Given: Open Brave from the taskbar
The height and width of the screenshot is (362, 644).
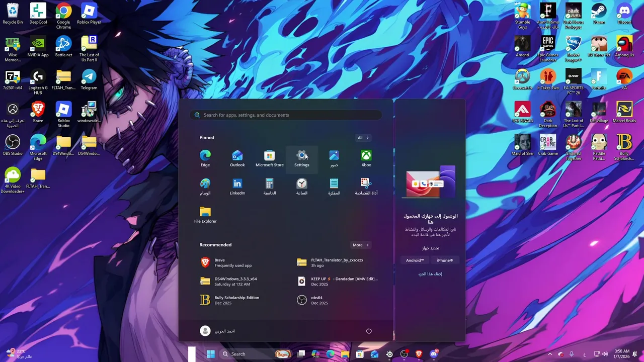Looking at the screenshot, I should pos(419,354).
